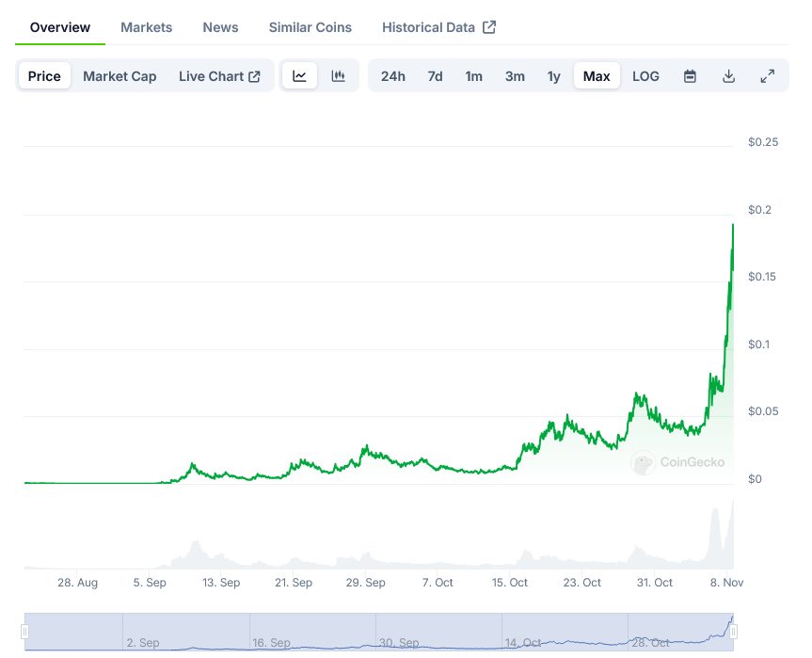Click 2. Sep in range navigator

(x=143, y=643)
